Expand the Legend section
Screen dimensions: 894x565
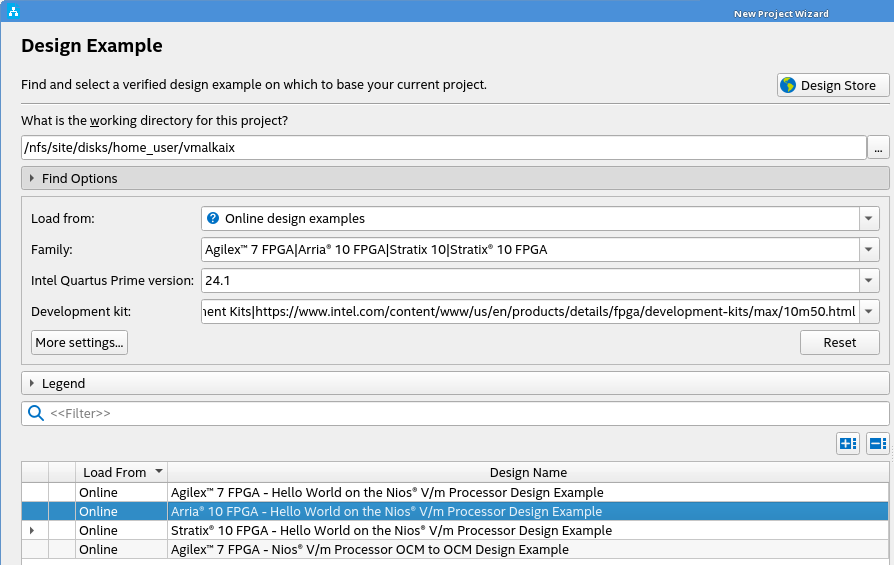(x=33, y=383)
